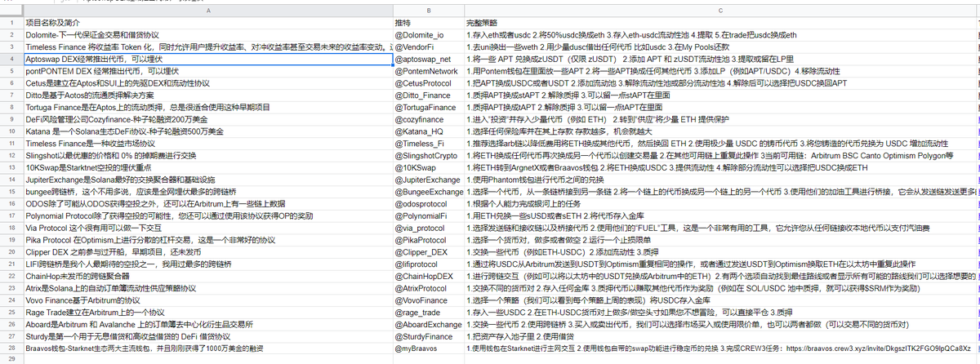Select row 1 number header
This screenshot has height=364, width=980.
[x=11, y=23]
